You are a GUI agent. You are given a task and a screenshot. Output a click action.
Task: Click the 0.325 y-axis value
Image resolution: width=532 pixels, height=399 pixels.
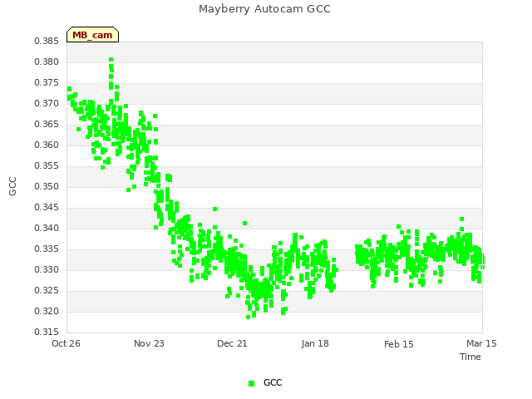coord(47,290)
